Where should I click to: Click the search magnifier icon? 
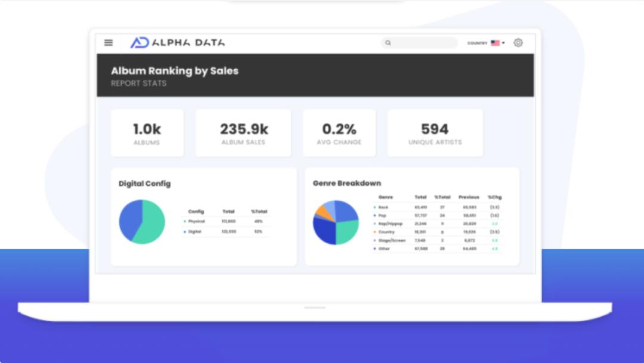tap(388, 43)
